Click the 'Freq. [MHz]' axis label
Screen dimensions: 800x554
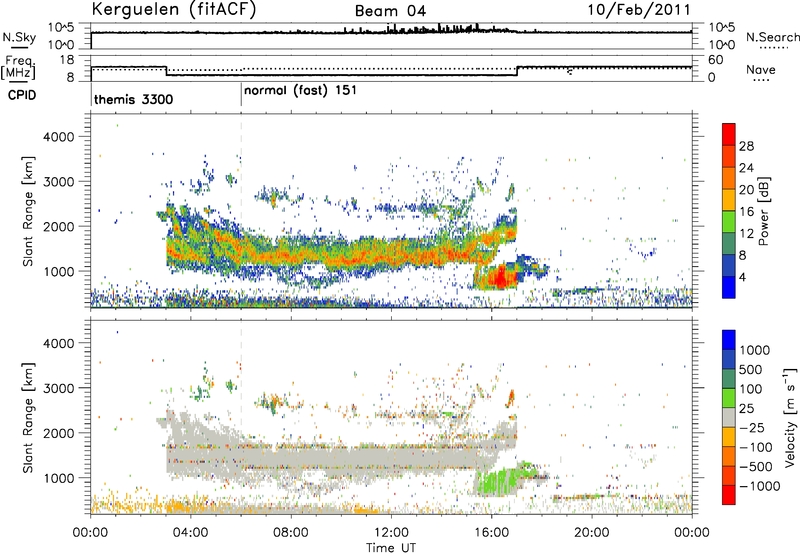click(18, 68)
